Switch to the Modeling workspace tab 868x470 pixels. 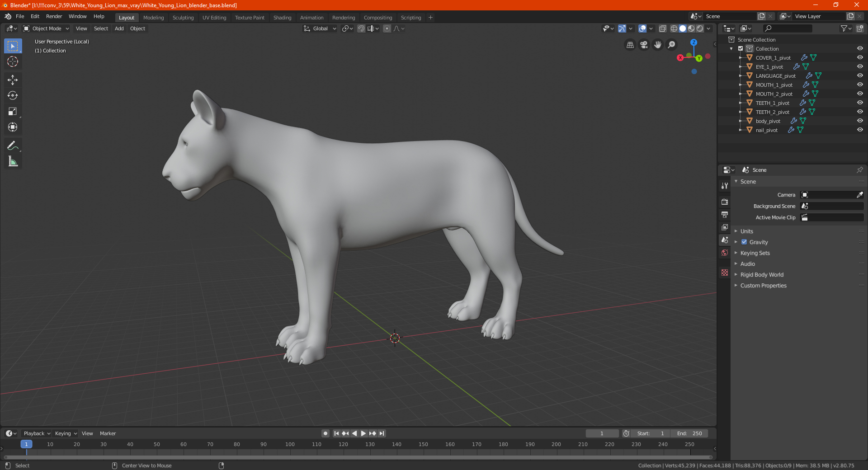point(153,18)
